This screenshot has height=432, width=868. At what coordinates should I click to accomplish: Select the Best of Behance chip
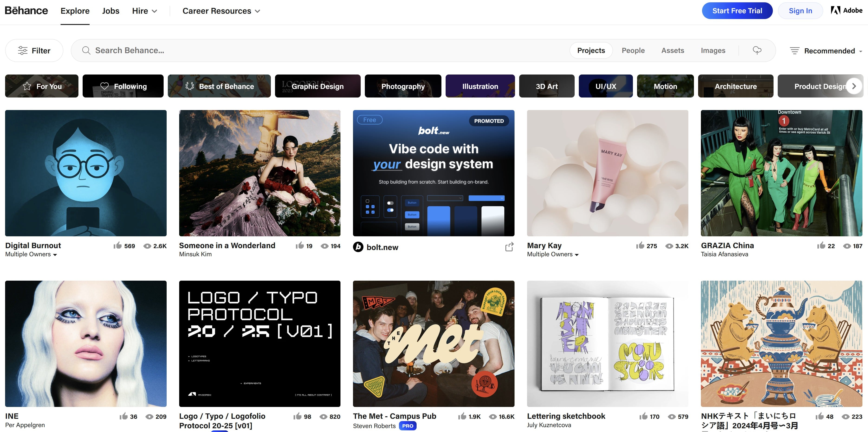[x=219, y=86]
